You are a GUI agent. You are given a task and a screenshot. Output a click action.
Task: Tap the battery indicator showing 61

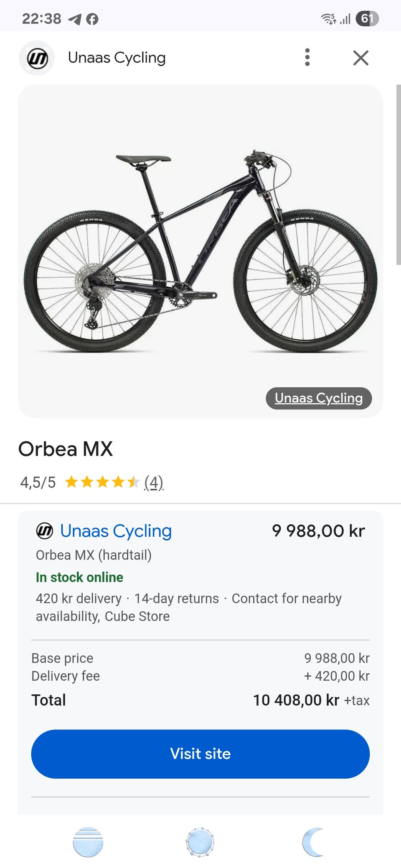367,19
